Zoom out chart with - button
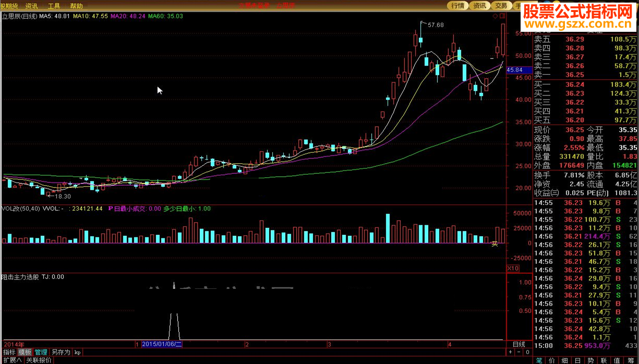The height and width of the screenshot is (364, 639). (517, 353)
